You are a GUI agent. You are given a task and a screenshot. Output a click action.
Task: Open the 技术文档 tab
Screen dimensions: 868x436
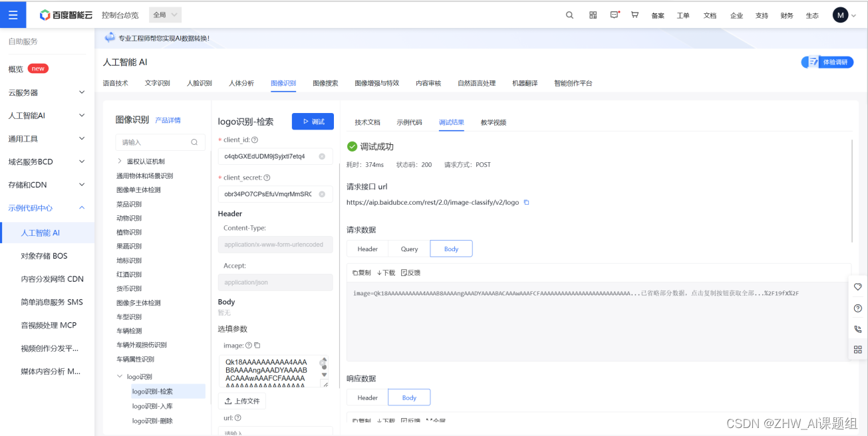point(367,122)
